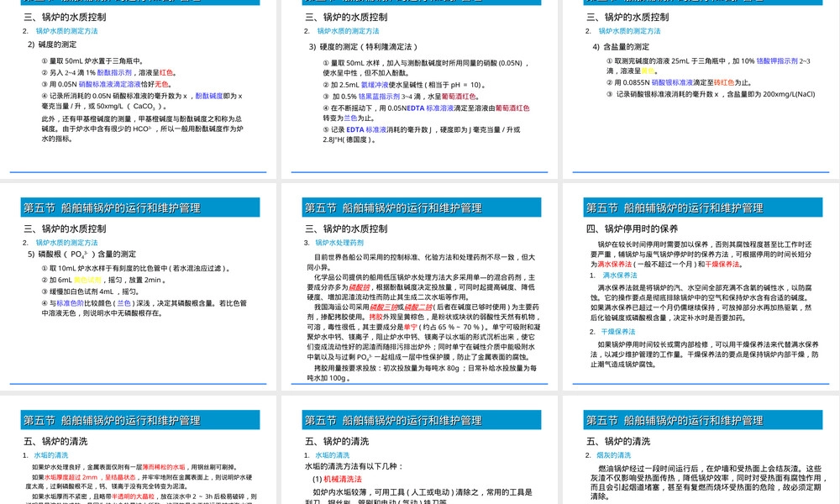Select the 锅炉水处理药剂 slide

419,289
